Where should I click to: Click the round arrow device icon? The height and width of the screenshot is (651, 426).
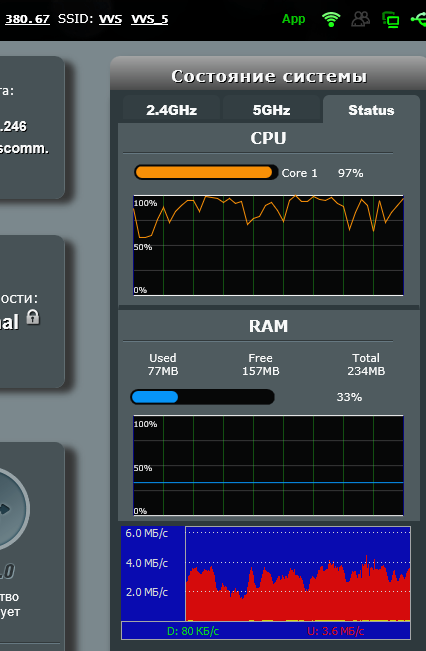point(8,509)
